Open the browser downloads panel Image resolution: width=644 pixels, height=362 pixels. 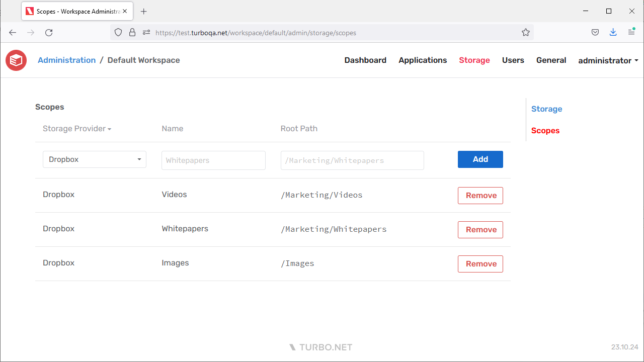pyautogui.click(x=613, y=32)
